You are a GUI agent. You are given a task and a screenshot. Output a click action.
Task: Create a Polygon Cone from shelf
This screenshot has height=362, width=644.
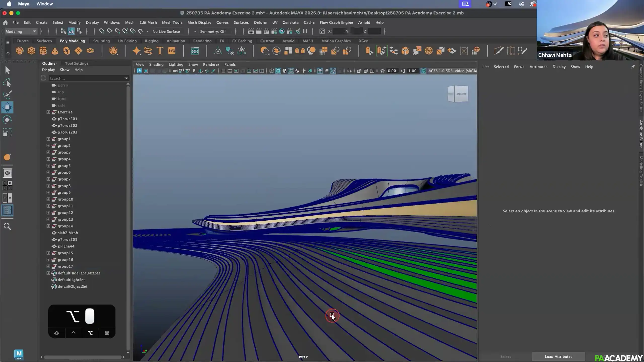(x=55, y=51)
